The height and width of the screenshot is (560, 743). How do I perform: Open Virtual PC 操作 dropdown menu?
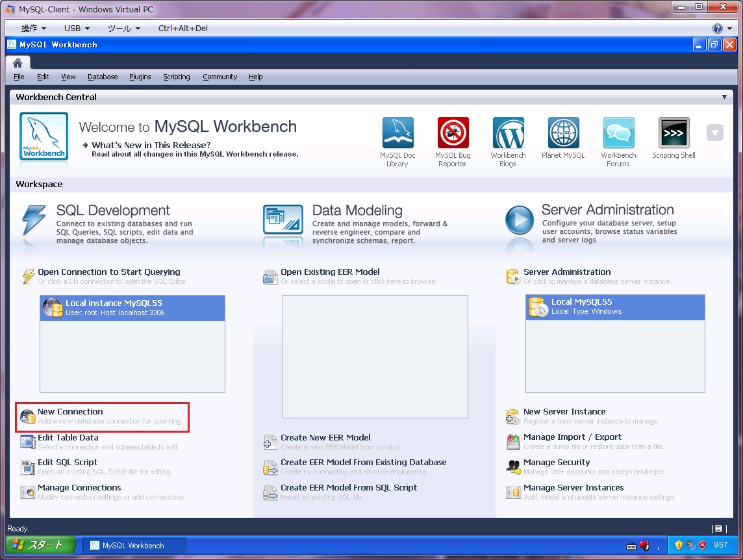(x=34, y=29)
